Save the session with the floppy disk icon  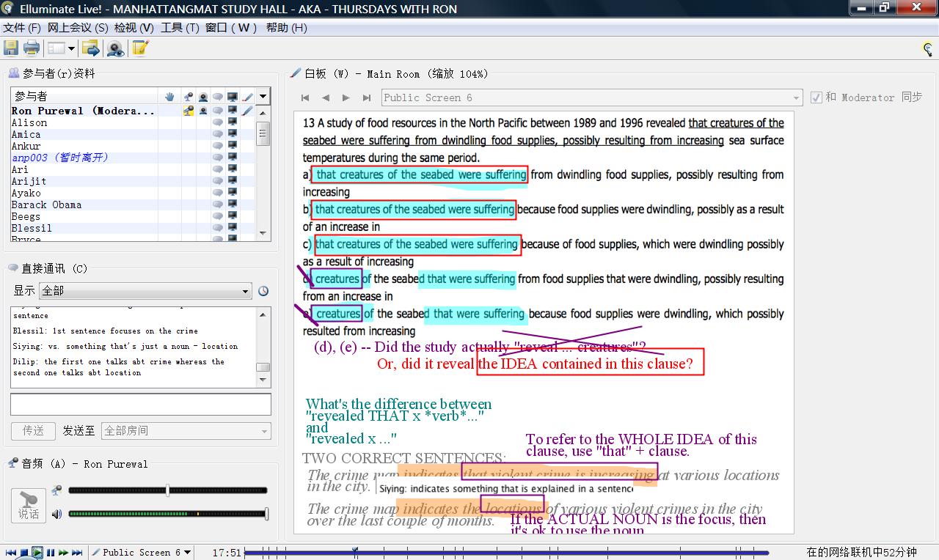coord(11,48)
